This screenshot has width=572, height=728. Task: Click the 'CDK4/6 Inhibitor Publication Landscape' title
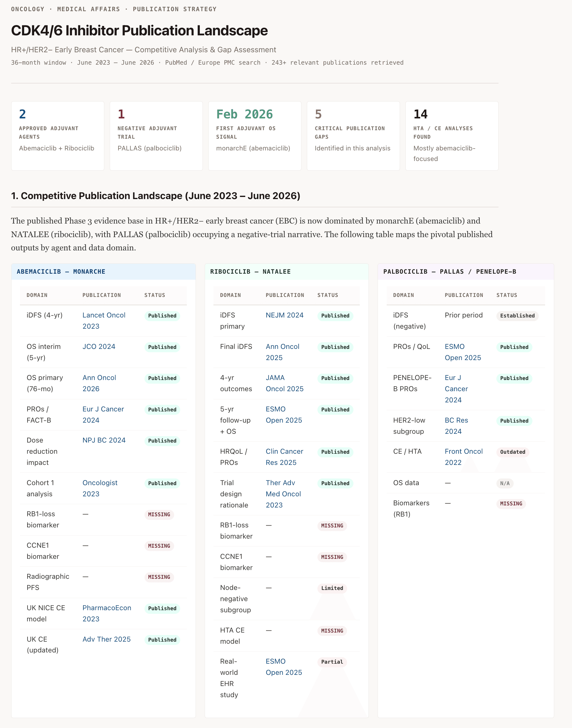point(139,31)
